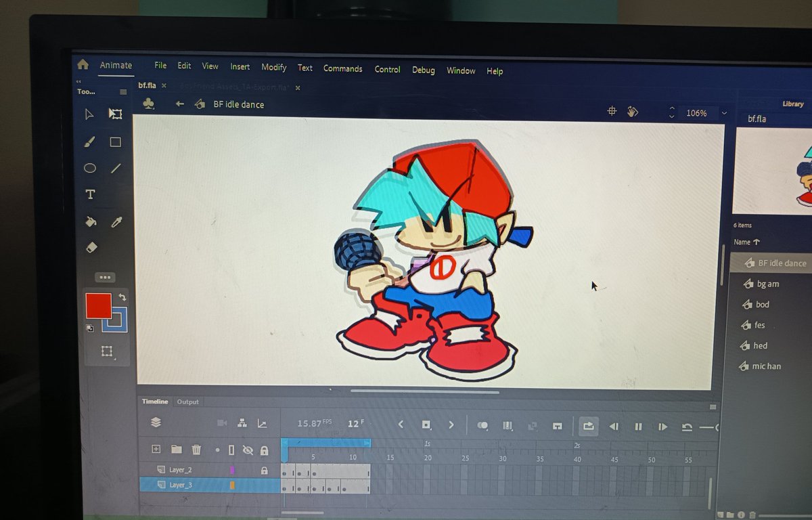Open the Edit Toolbar three-dots button
Image resolution: width=812 pixels, height=520 pixels.
[x=105, y=277]
